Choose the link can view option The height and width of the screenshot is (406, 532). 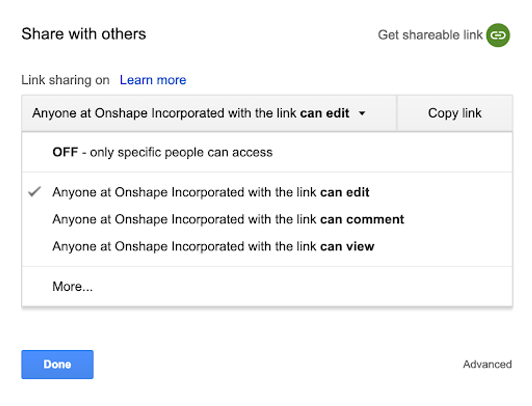pos(213,247)
